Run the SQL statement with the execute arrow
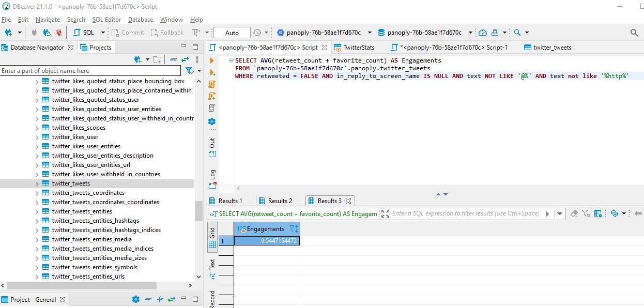The image size is (644, 308). [x=212, y=61]
